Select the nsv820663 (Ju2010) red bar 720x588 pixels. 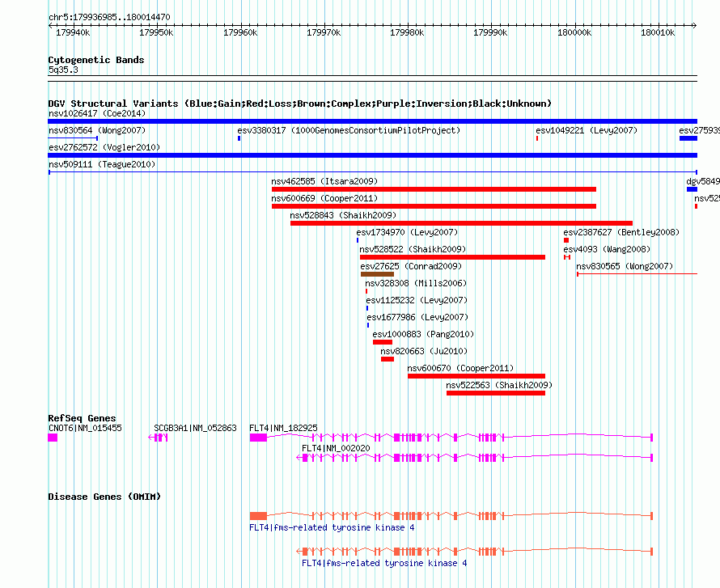[x=387, y=359]
